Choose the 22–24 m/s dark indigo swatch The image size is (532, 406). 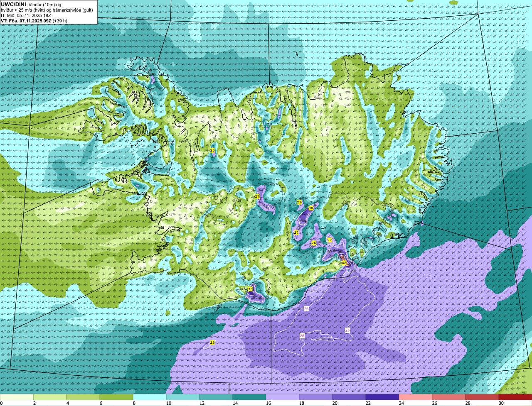(x=382, y=397)
